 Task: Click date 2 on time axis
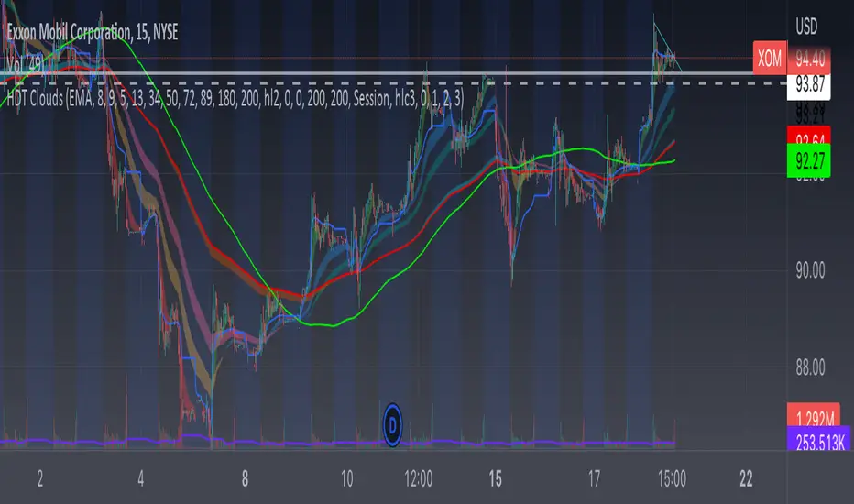pyautogui.click(x=39, y=479)
